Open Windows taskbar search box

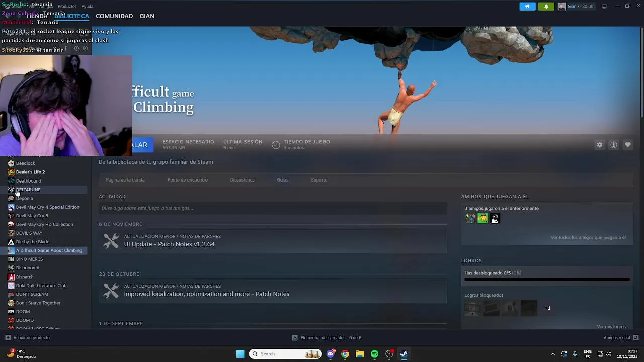pos(285,354)
